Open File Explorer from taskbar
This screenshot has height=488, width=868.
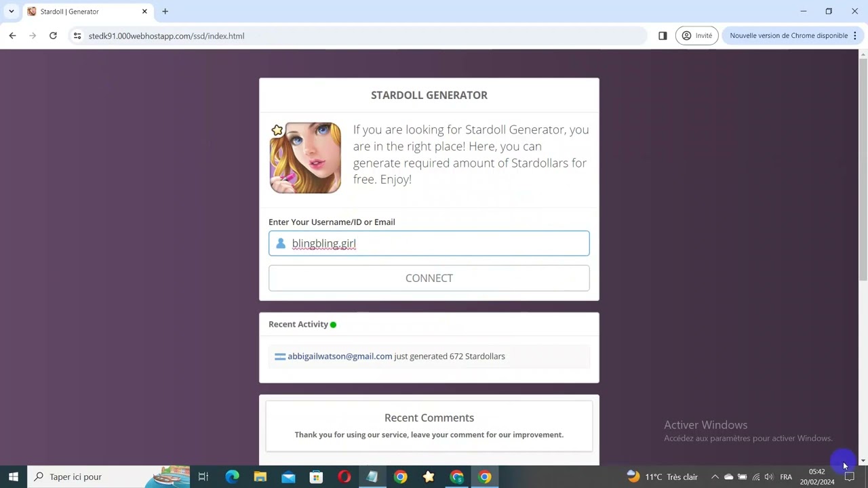pyautogui.click(x=260, y=477)
